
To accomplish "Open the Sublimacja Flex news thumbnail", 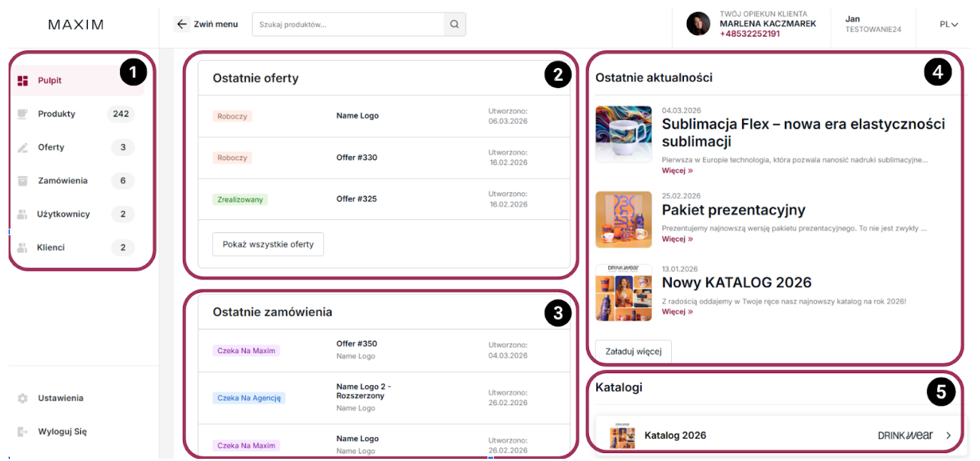I will point(623,134).
